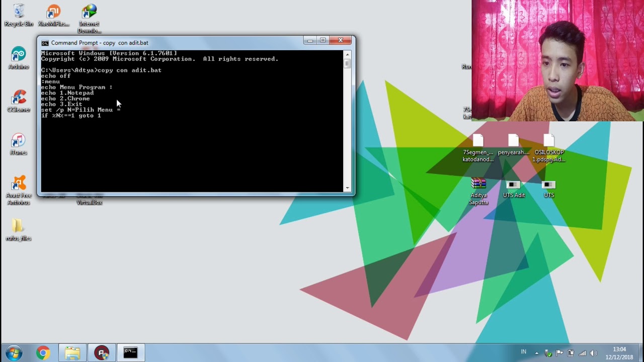Check the battery power tray icon
Viewport: 644px width, 362px height.
point(571,353)
